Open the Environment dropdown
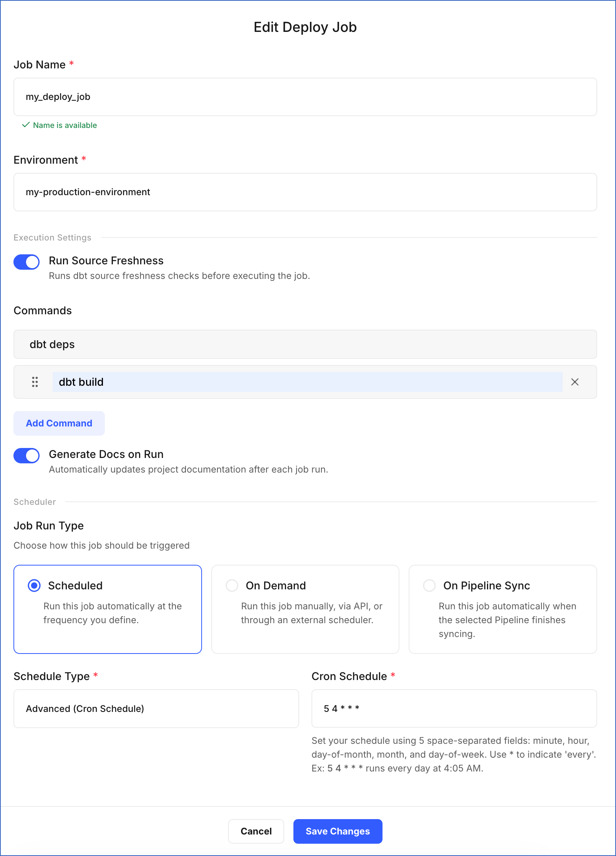The image size is (616, 856). click(x=305, y=192)
